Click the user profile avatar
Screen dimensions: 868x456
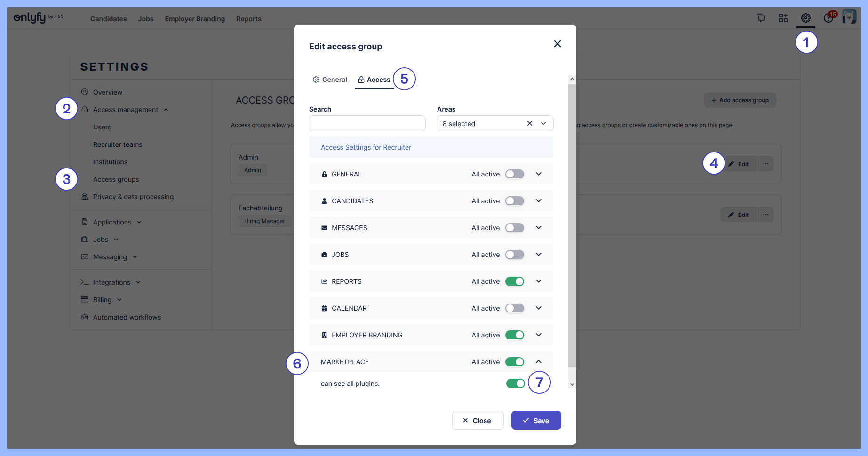[849, 17]
